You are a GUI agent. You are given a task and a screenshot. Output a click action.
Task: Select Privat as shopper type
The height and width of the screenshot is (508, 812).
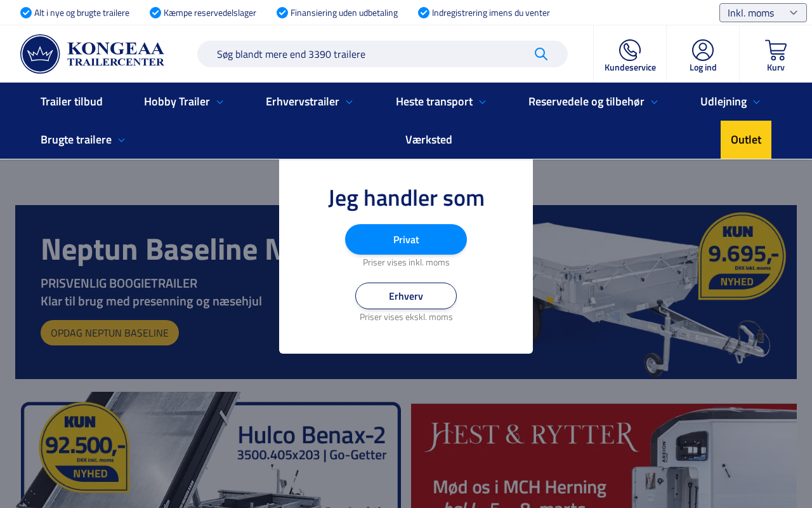[406, 239]
